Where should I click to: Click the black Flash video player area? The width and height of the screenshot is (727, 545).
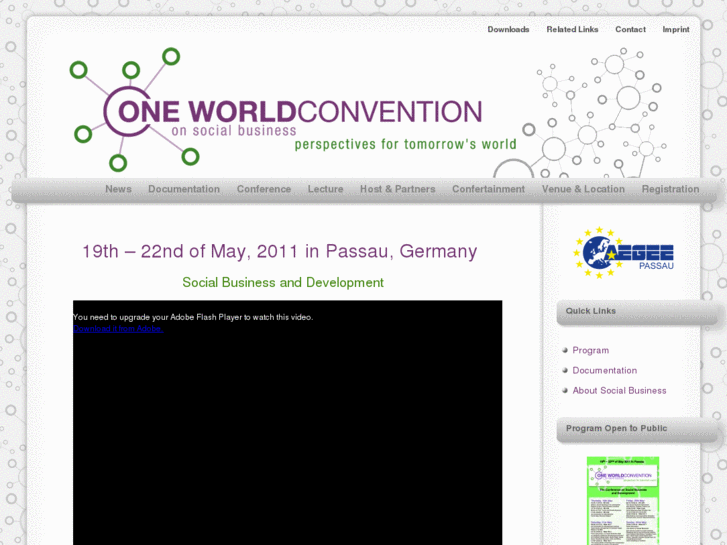(287, 423)
